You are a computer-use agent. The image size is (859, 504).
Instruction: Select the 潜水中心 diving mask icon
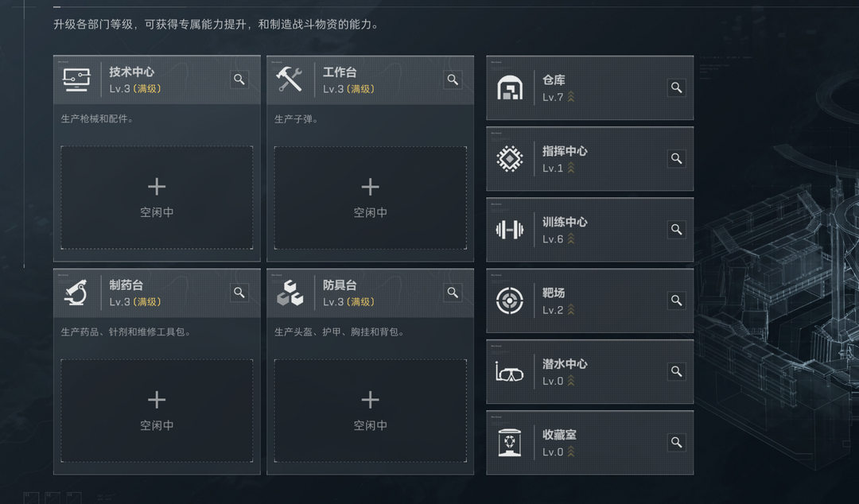(x=510, y=371)
